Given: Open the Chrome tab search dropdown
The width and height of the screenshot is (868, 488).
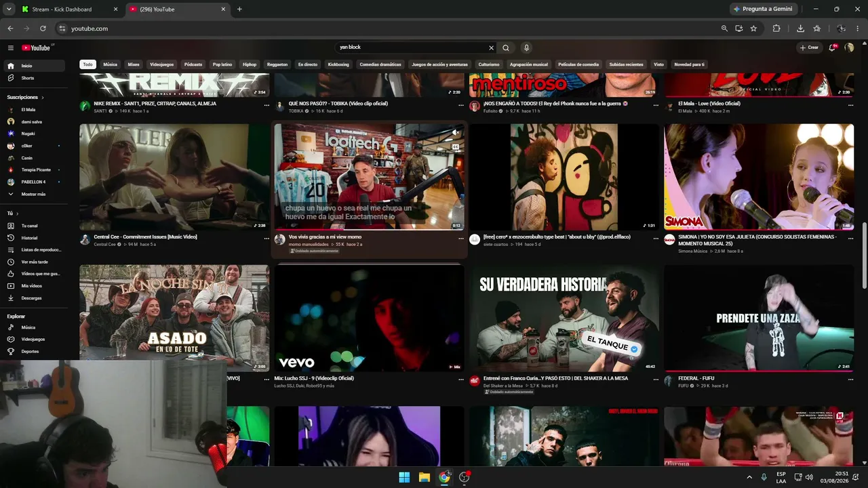Looking at the screenshot, I should click(x=9, y=9).
